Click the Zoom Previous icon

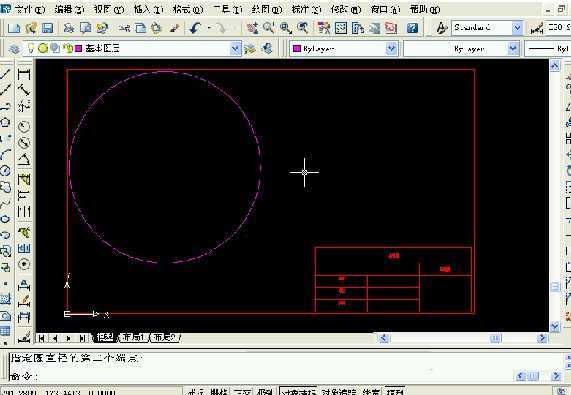click(303, 28)
